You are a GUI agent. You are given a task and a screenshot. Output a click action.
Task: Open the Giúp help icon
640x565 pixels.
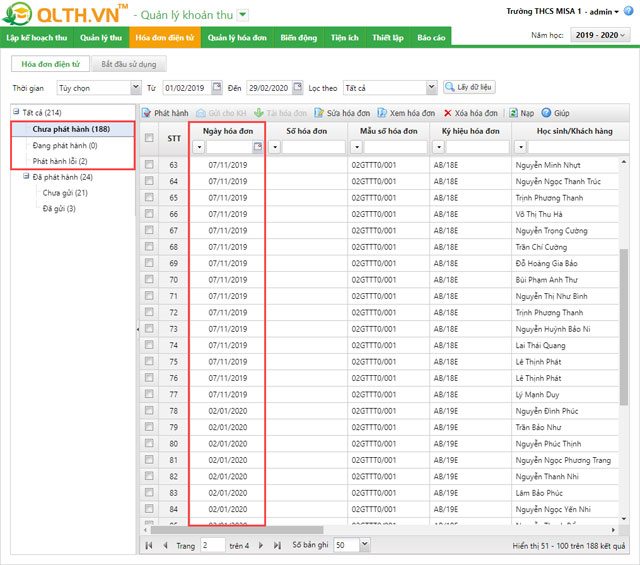(546, 114)
